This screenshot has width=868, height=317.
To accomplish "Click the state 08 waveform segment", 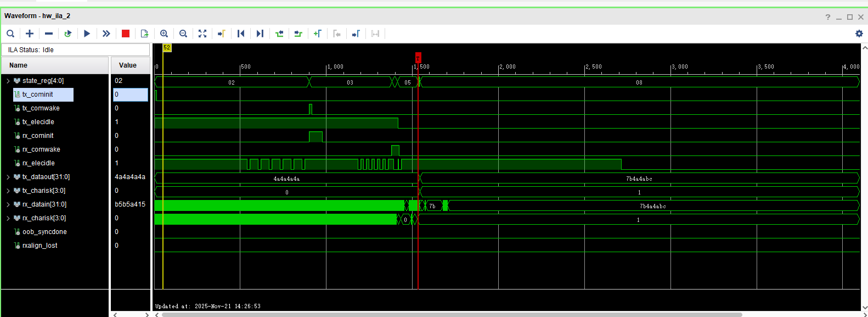I will (639, 82).
